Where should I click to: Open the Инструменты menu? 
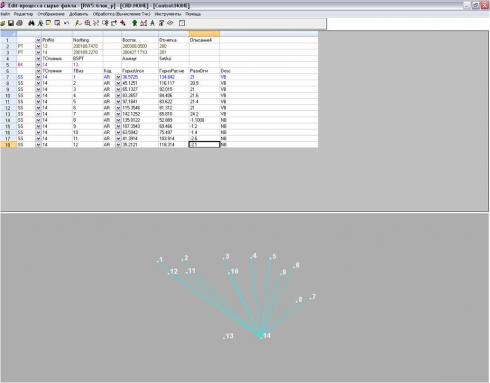(x=168, y=14)
